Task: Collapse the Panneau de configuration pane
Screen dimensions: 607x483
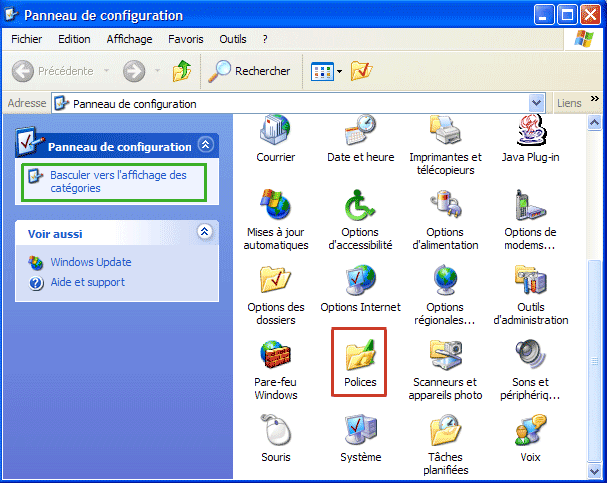Action: pos(206,145)
